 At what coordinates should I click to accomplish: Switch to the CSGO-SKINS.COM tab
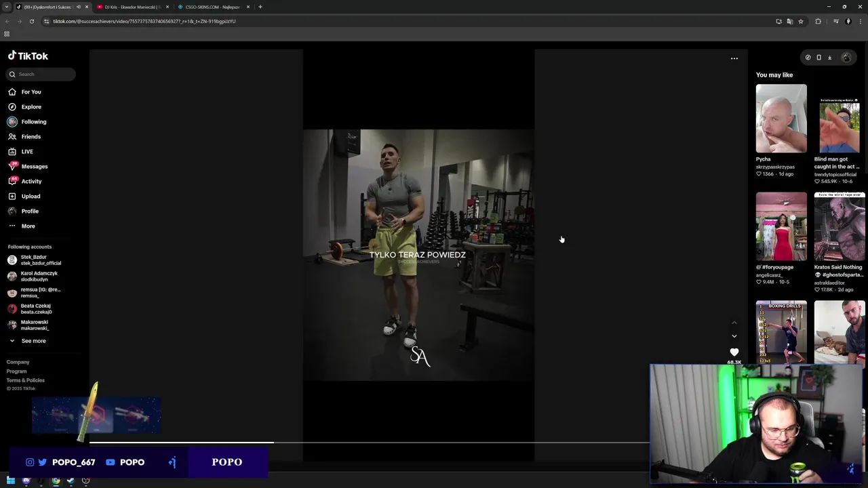[x=212, y=7]
